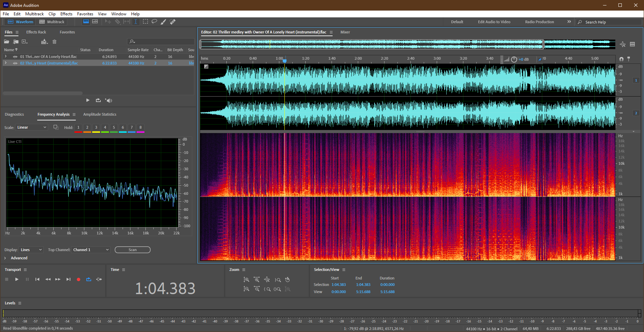Click Zoom Out Amplitude icon in Zoom panel
The width and height of the screenshot is (644, 332).
pos(246,289)
